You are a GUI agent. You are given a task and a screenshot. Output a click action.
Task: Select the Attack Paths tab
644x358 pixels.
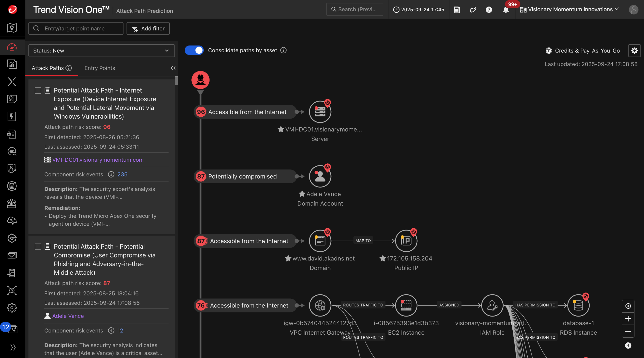[48, 68]
